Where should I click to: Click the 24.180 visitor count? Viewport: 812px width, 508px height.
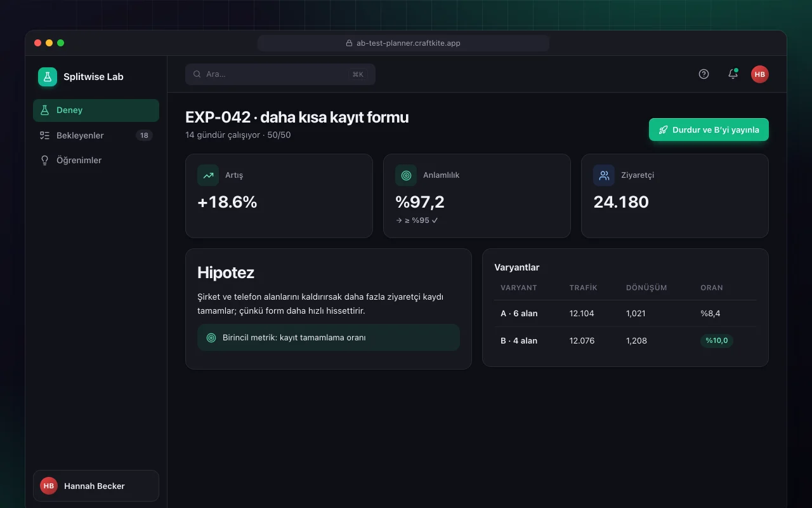(x=621, y=202)
